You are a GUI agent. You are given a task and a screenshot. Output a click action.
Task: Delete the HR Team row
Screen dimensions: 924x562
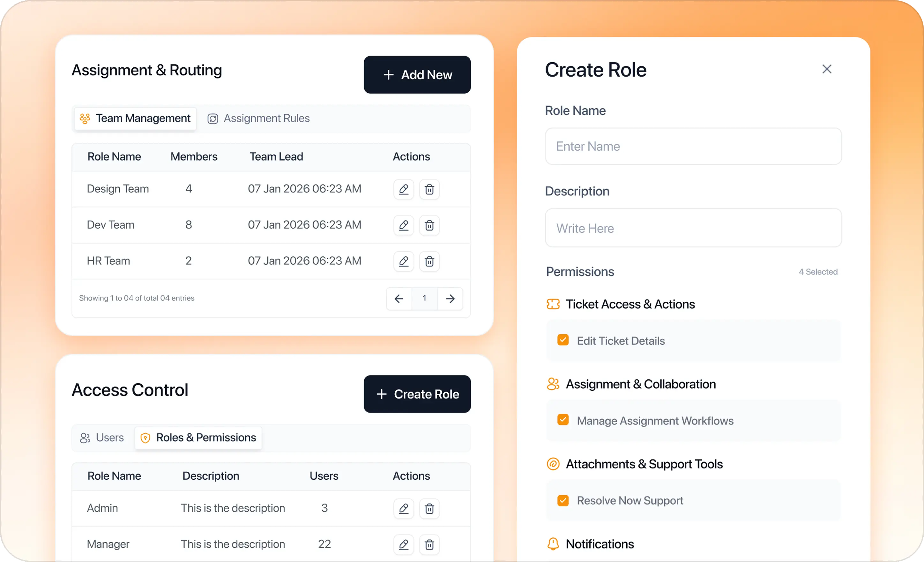click(x=429, y=261)
